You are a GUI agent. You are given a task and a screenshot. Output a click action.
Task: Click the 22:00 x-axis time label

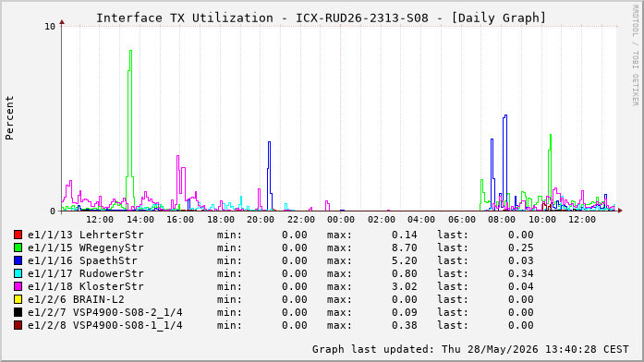tap(300, 220)
